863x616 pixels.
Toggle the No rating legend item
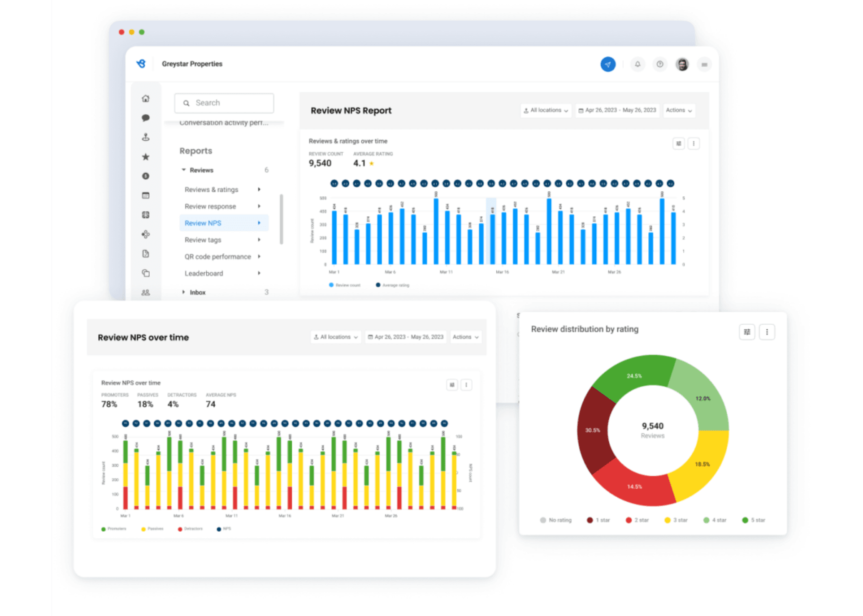click(x=556, y=520)
